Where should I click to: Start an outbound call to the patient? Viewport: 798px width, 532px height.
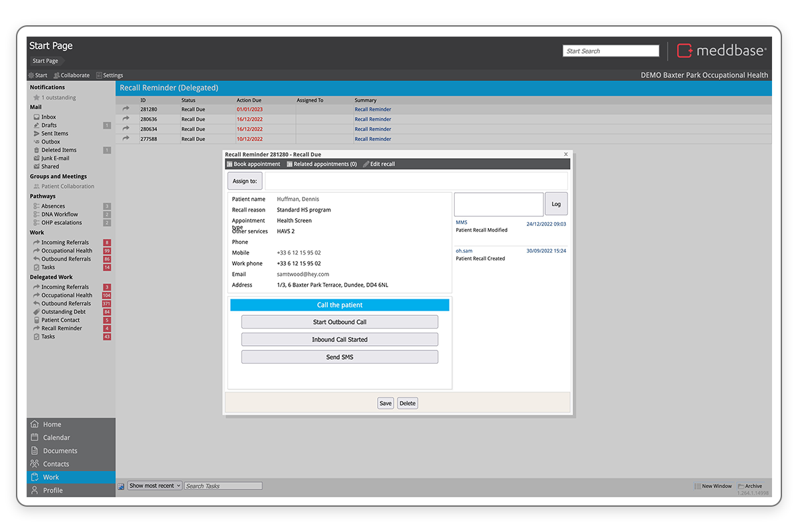click(x=339, y=321)
